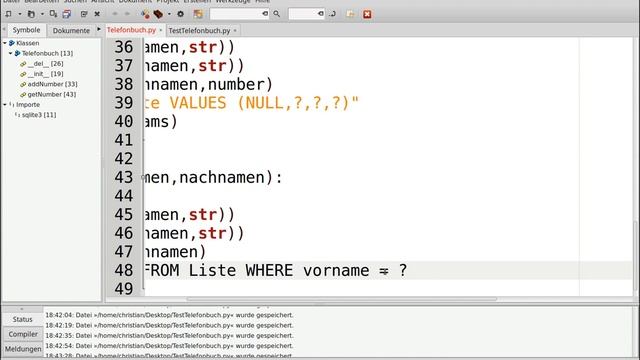Build the current file brick icon
The width and height of the screenshot is (640, 360).
click(x=158, y=14)
